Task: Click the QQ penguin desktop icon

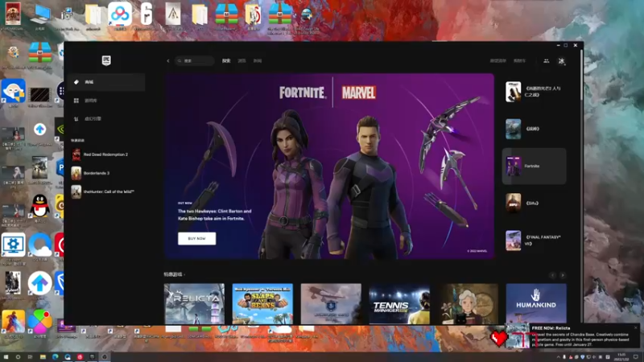Action: [x=39, y=208]
